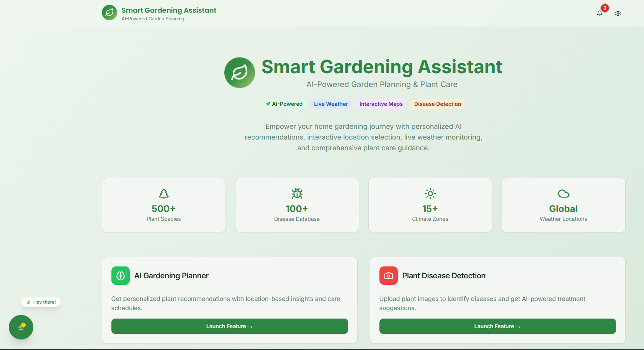Click the sun icon above Climate Zones
The height and width of the screenshot is (350, 644).
430,194
